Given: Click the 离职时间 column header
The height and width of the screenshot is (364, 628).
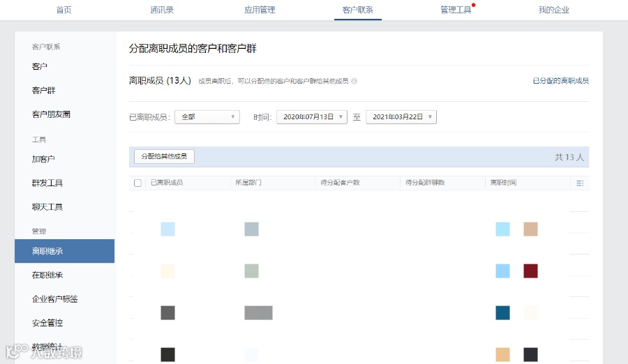Looking at the screenshot, I should tap(503, 183).
